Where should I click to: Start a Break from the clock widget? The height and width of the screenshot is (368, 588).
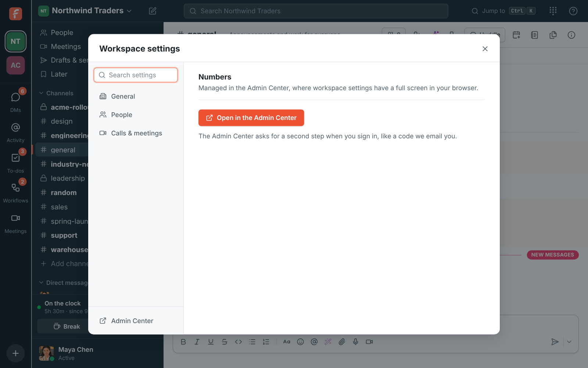(63, 326)
